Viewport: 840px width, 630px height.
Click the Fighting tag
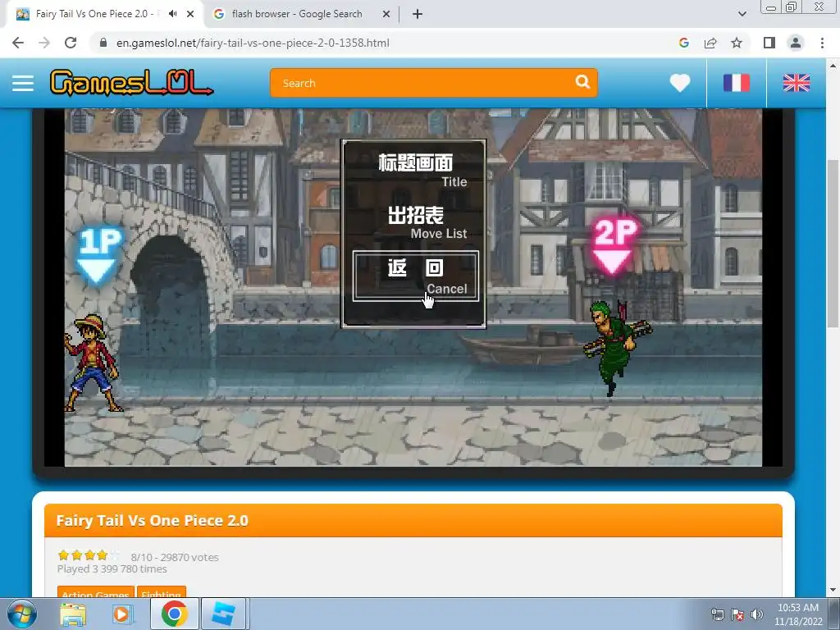coord(162,592)
